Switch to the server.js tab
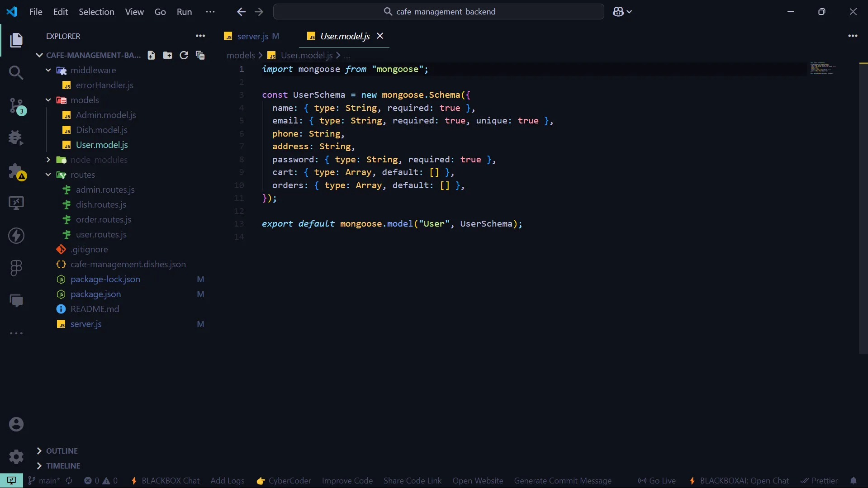This screenshot has width=868, height=488. click(252, 36)
